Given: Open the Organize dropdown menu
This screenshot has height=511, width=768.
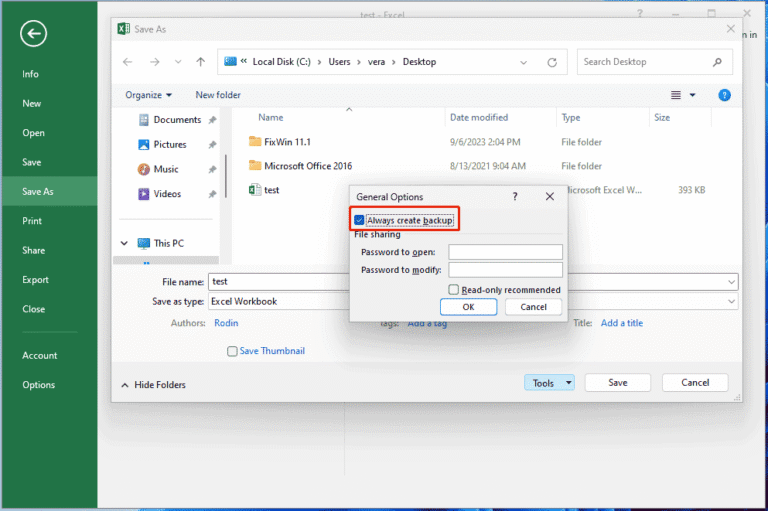Looking at the screenshot, I should coord(148,95).
